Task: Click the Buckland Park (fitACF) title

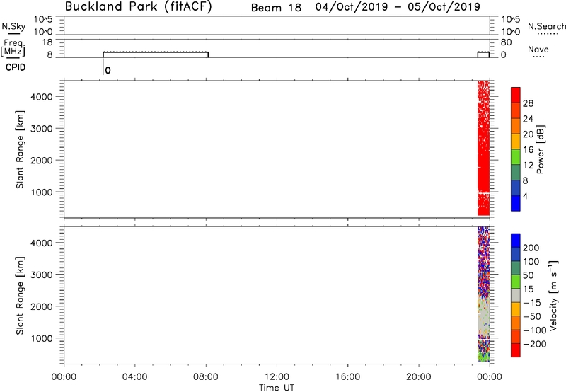Action: point(138,6)
